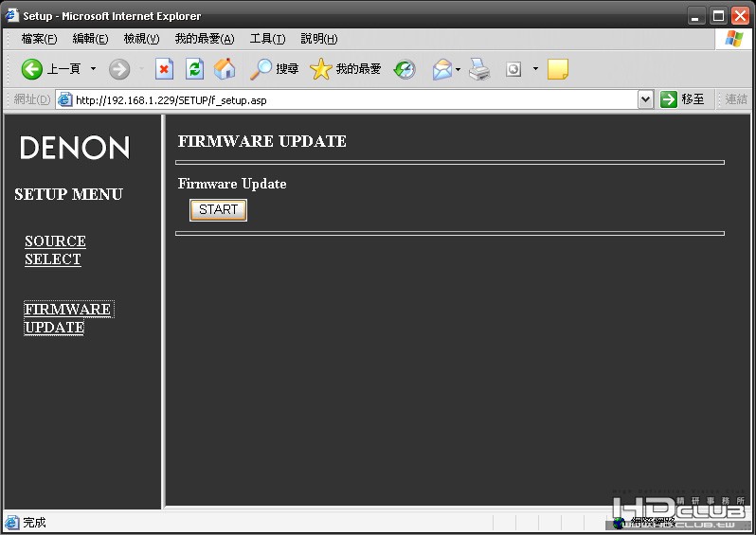Open Search with the magnifying glass icon
This screenshot has height=535, width=756.
(x=261, y=69)
